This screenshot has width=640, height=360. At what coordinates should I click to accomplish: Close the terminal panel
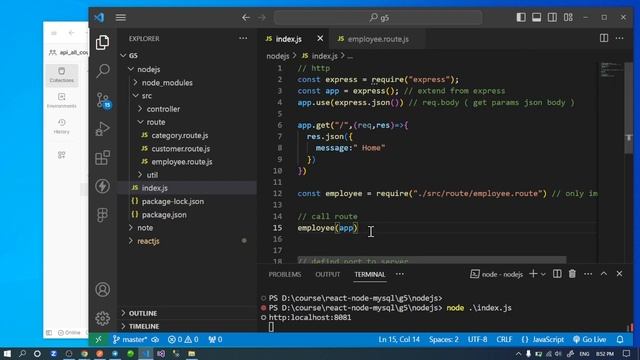coord(619,274)
